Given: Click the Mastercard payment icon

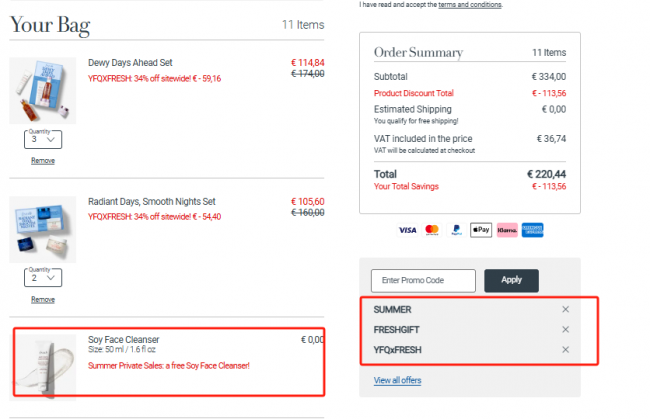Looking at the screenshot, I should tap(432, 230).
